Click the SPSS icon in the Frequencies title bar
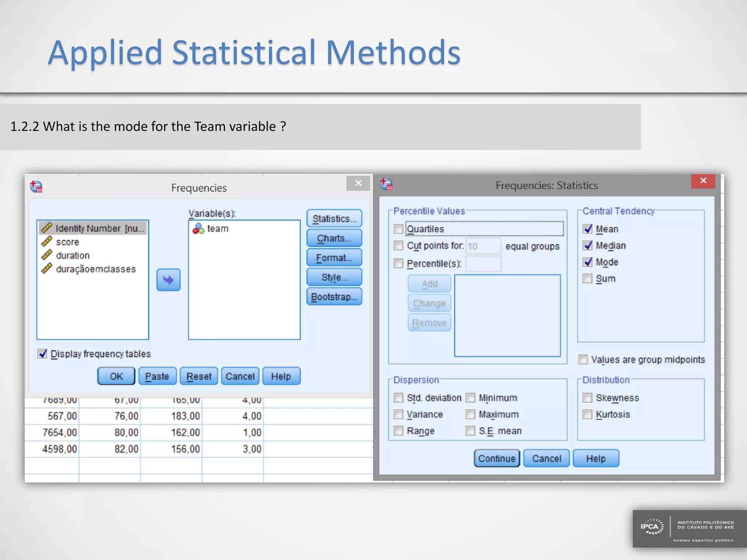The width and height of the screenshot is (747, 560). coord(36,186)
